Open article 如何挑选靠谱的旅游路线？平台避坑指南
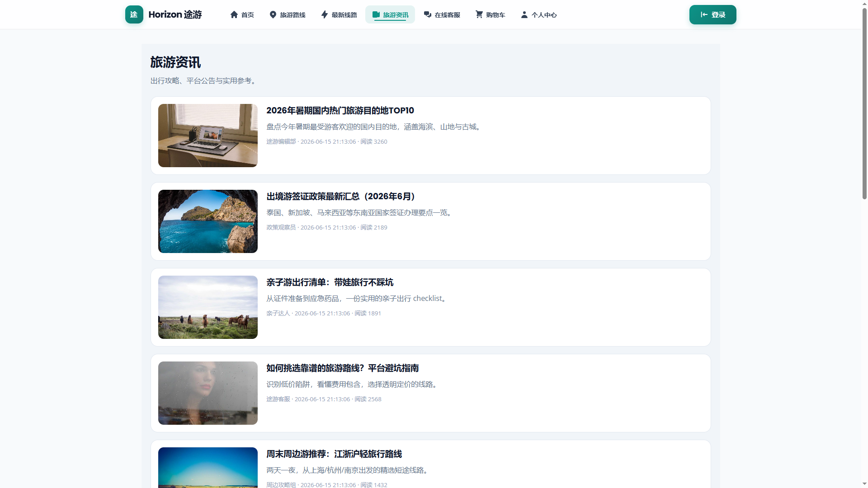The height and width of the screenshot is (488, 868). (342, 368)
